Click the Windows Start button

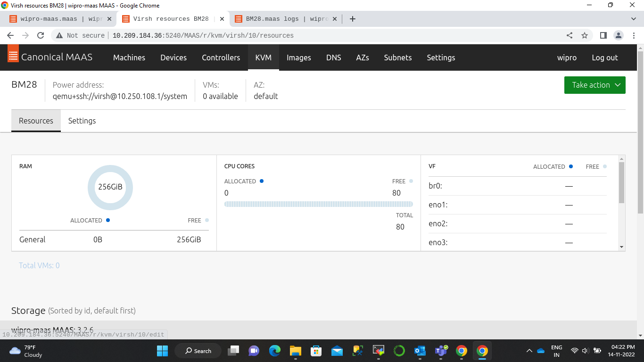(162, 351)
